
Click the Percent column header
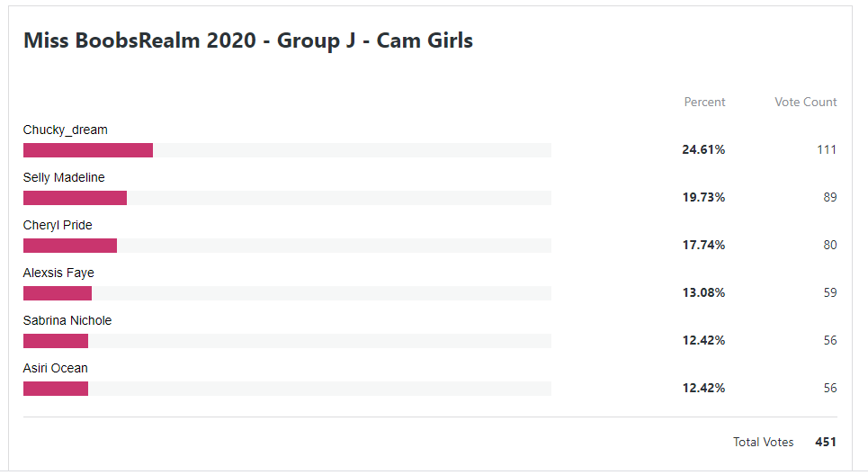704,102
